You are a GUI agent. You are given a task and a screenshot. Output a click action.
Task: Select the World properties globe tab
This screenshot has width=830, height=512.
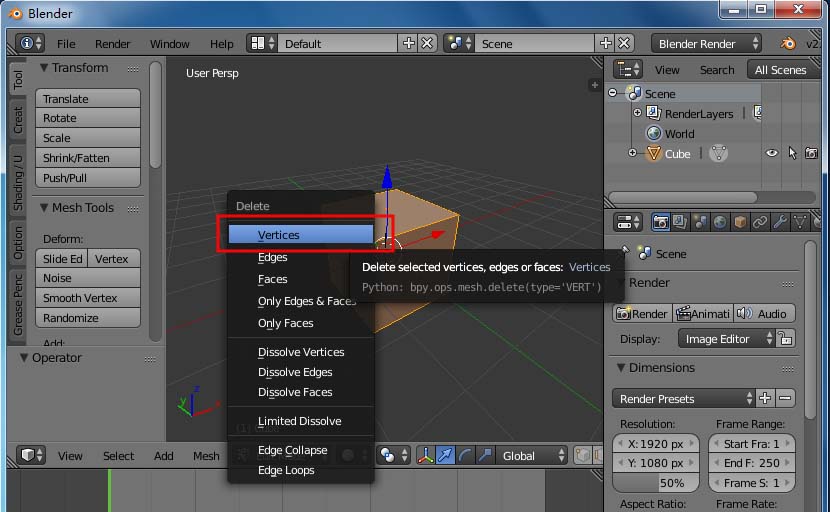click(x=720, y=222)
